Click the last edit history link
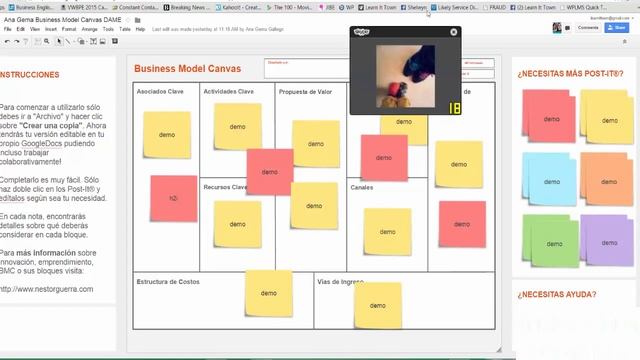This screenshot has width=640, height=360. [218, 29]
